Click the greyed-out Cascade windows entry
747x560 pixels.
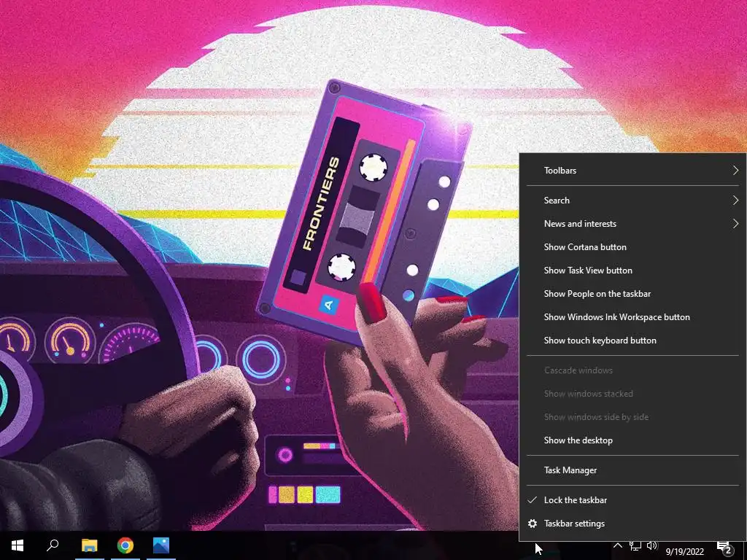pos(632,370)
